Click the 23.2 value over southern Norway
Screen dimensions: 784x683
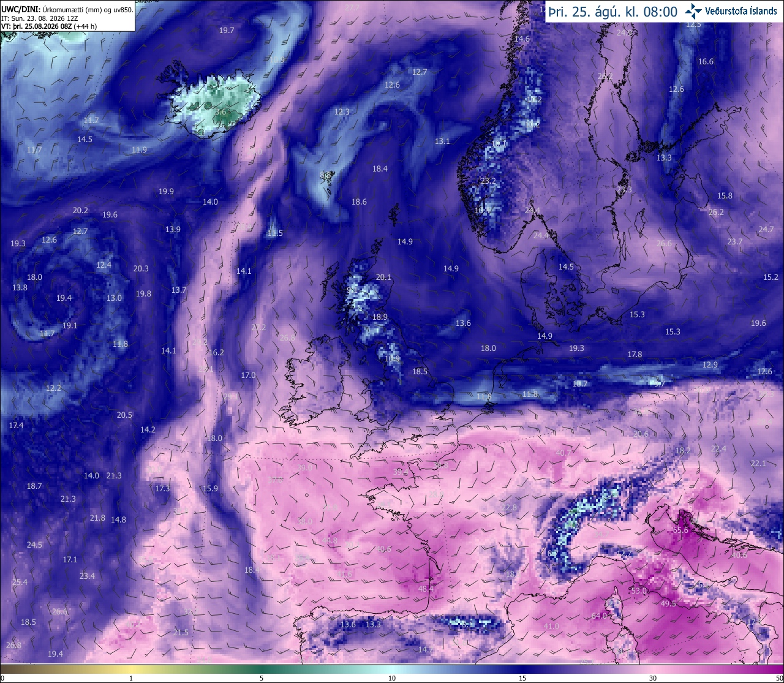(x=488, y=181)
